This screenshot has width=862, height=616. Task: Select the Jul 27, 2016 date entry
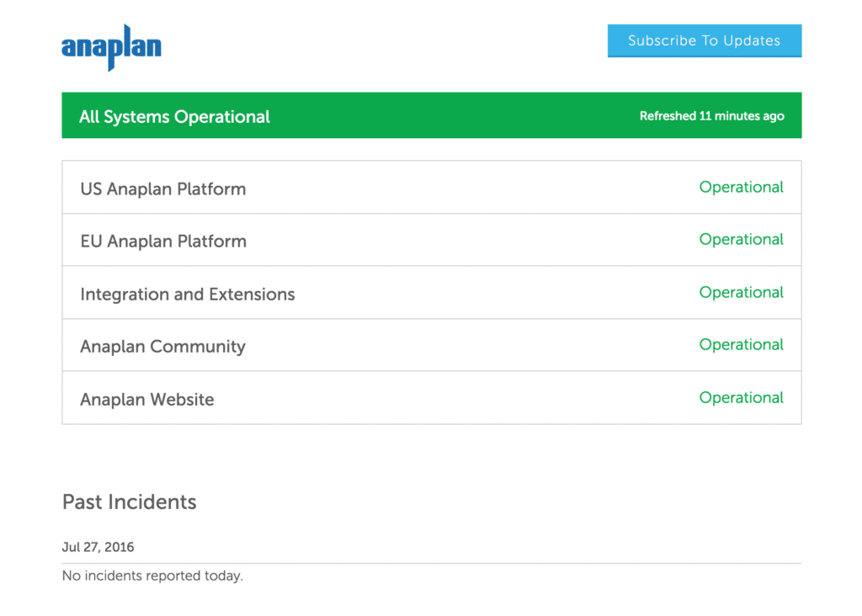pos(98,547)
